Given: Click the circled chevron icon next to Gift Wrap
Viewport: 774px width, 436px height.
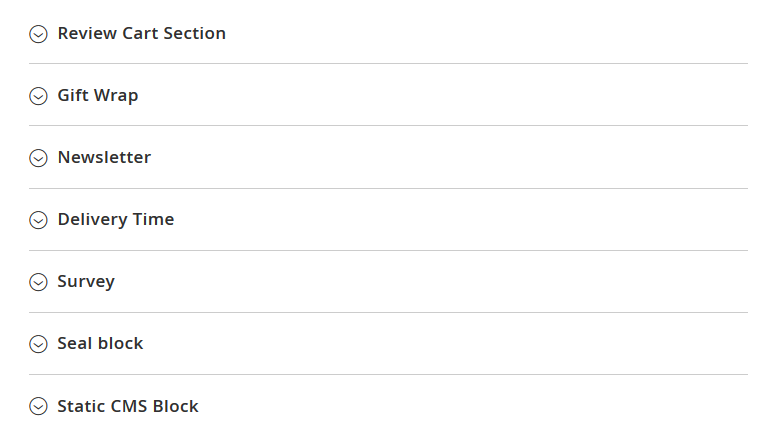Looking at the screenshot, I should click(x=38, y=96).
